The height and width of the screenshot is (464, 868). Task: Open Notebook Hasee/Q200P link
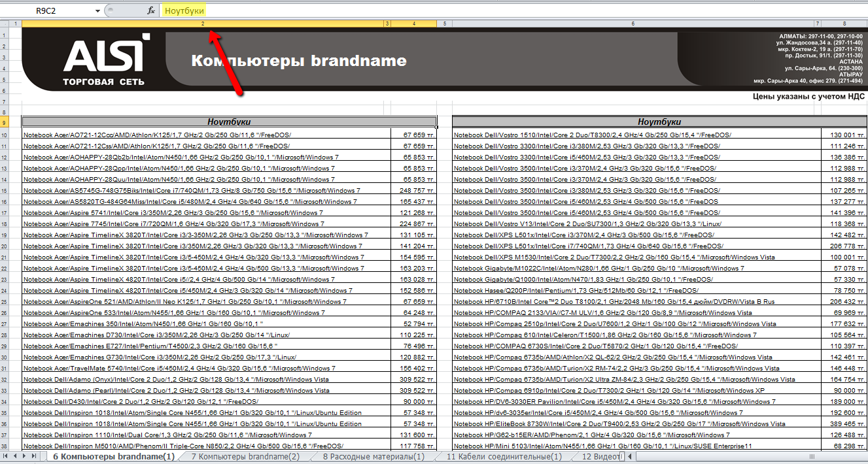576,290
